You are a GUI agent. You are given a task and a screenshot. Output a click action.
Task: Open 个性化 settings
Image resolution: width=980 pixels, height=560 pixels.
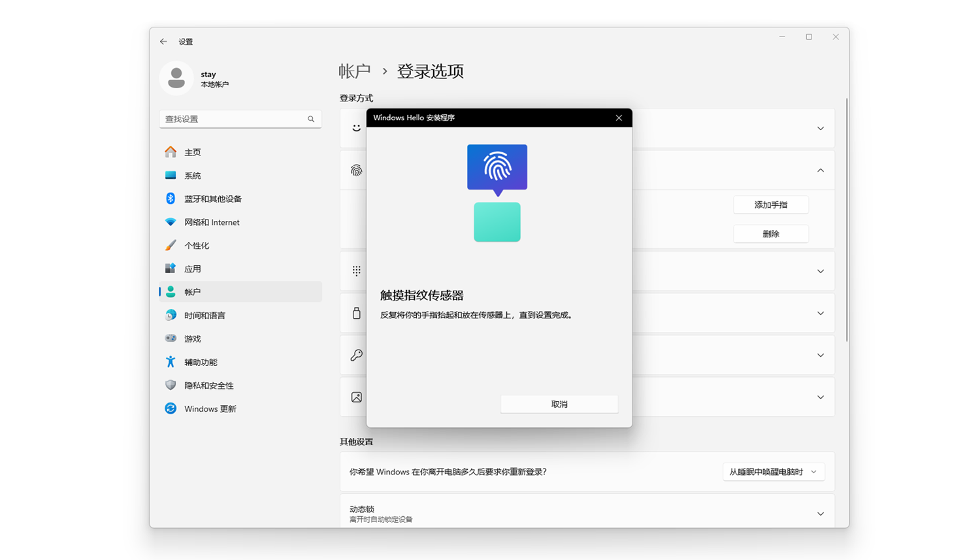pyautogui.click(x=240, y=245)
